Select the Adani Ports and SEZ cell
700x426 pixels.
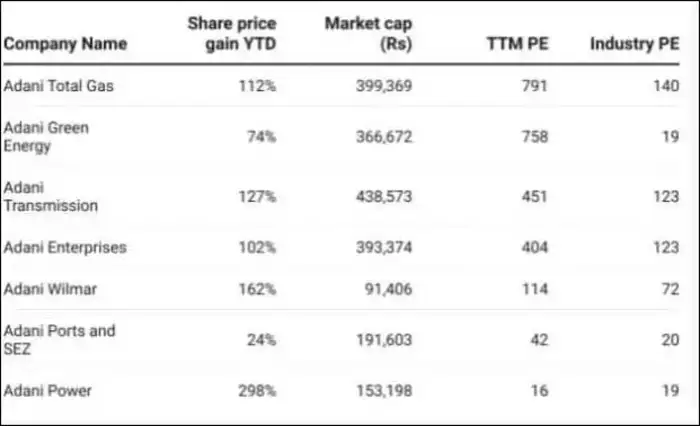pyautogui.click(x=60, y=339)
